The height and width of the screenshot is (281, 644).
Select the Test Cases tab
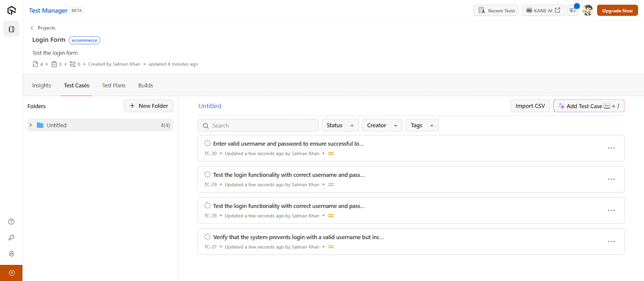coord(76,85)
